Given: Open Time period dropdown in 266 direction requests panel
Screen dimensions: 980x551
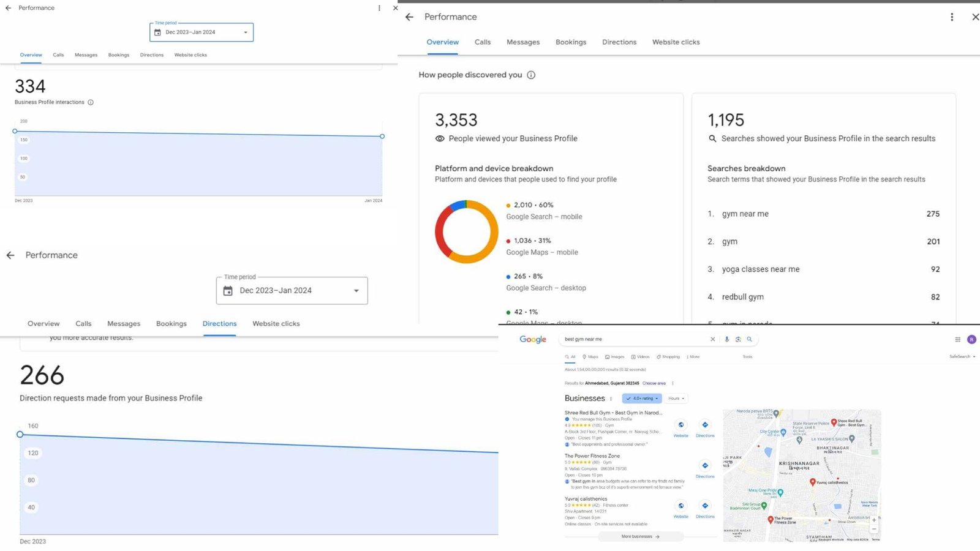Looking at the screenshot, I should 292,291.
